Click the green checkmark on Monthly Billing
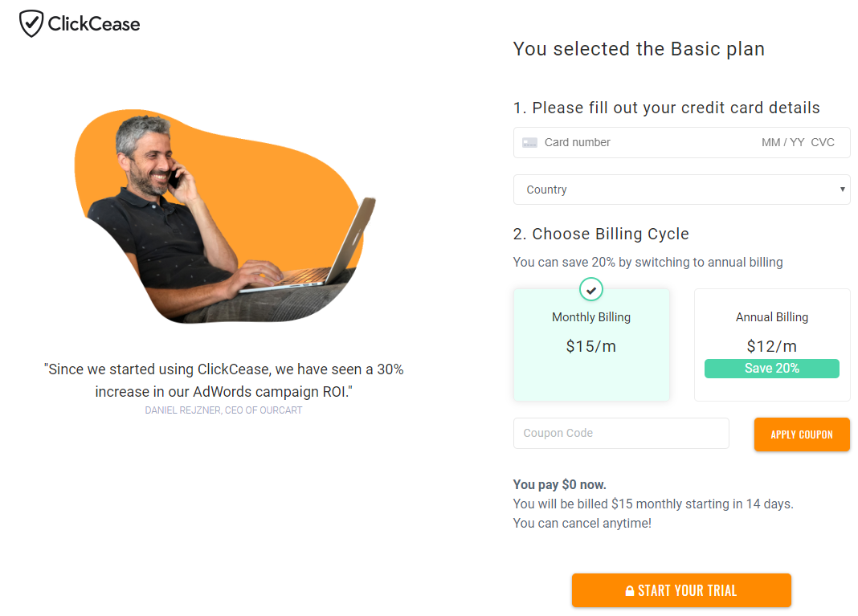This screenshot has height=616, width=858. pyautogui.click(x=591, y=289)
